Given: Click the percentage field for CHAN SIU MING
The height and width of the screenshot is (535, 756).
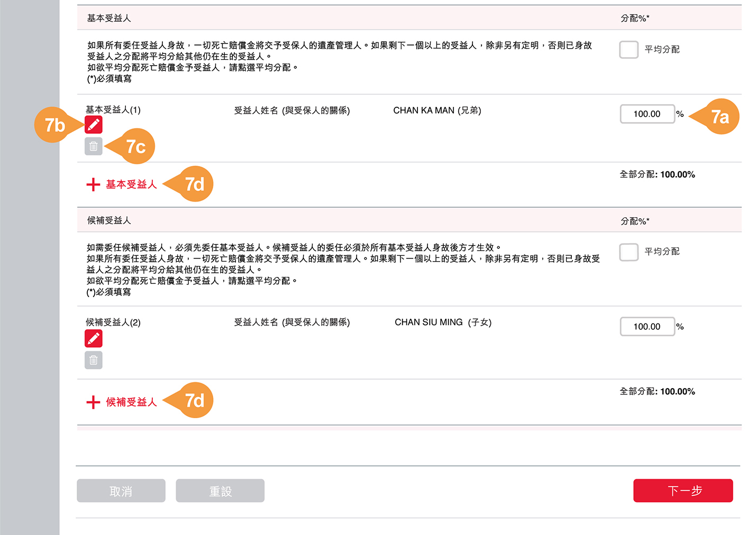Looking at the screenshot, I should [x=647, y=327].
